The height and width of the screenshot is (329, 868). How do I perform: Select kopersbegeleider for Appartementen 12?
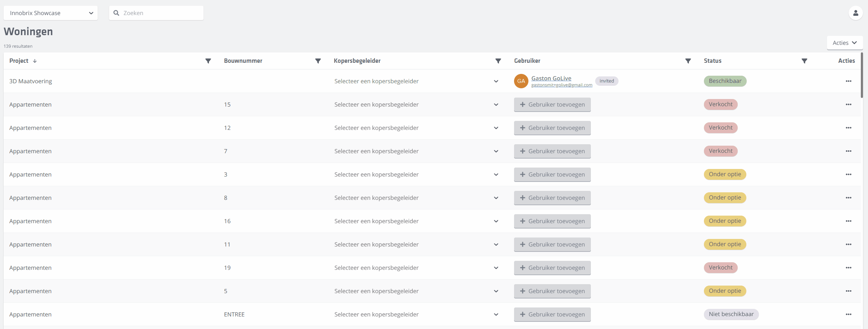(416, 128)
